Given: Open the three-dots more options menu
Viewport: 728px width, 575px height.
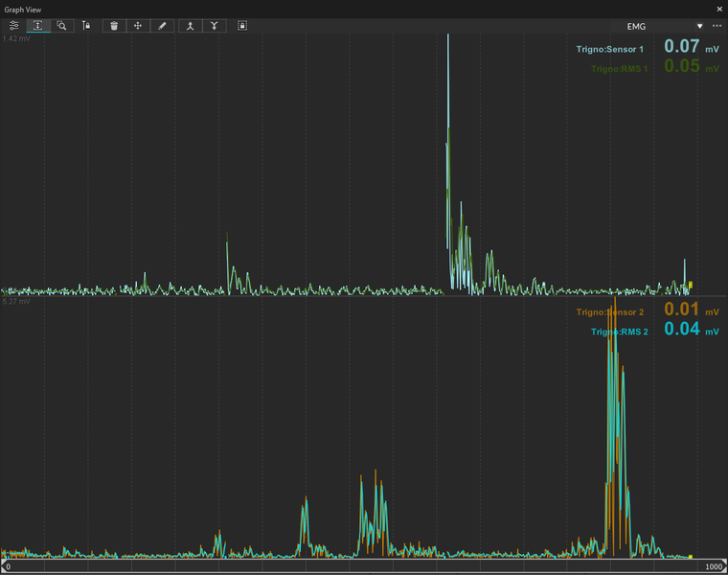Looking at the screenshot, I should click(717, 26).
